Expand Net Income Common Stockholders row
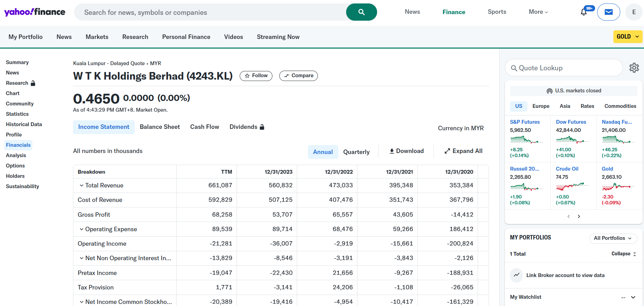The width and height of the screenshot is (644, 306). [x=82, y=302]
